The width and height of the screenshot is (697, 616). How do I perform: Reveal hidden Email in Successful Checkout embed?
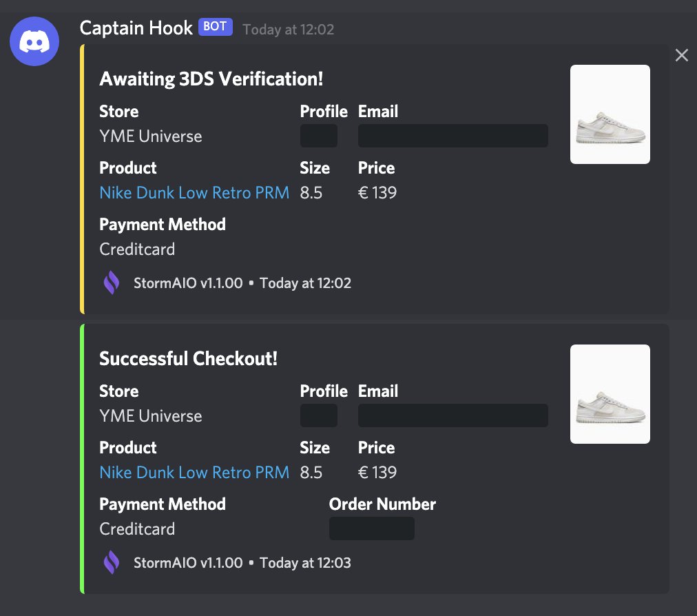[453, 415]
